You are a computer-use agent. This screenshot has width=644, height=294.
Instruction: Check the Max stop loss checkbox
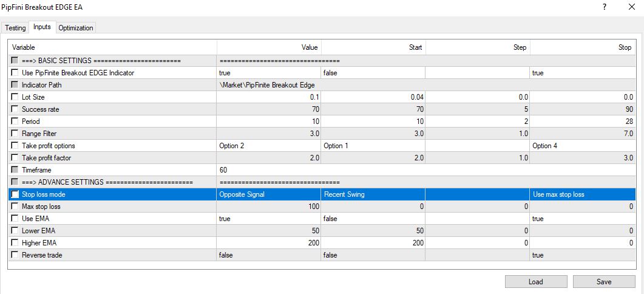pyautogui.click(x=15, y=207)
